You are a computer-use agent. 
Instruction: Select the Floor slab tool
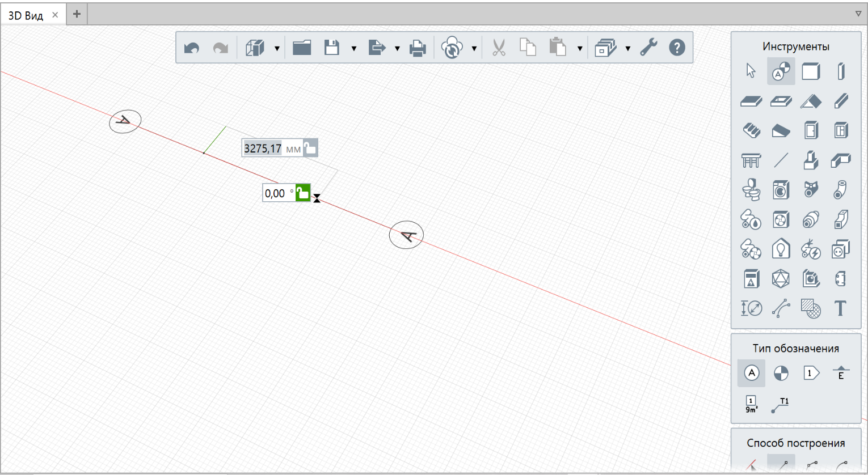751,101
